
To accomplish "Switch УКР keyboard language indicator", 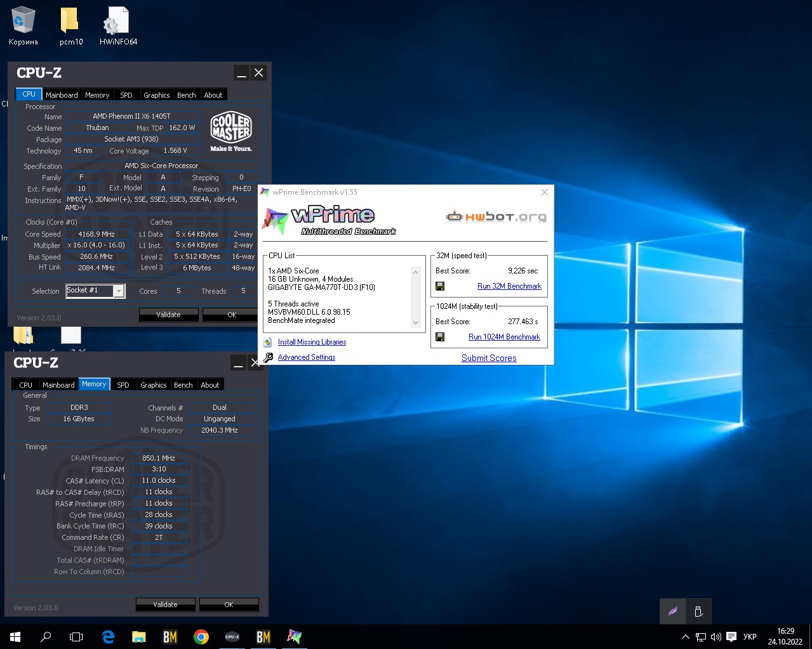I will [750, 637].
